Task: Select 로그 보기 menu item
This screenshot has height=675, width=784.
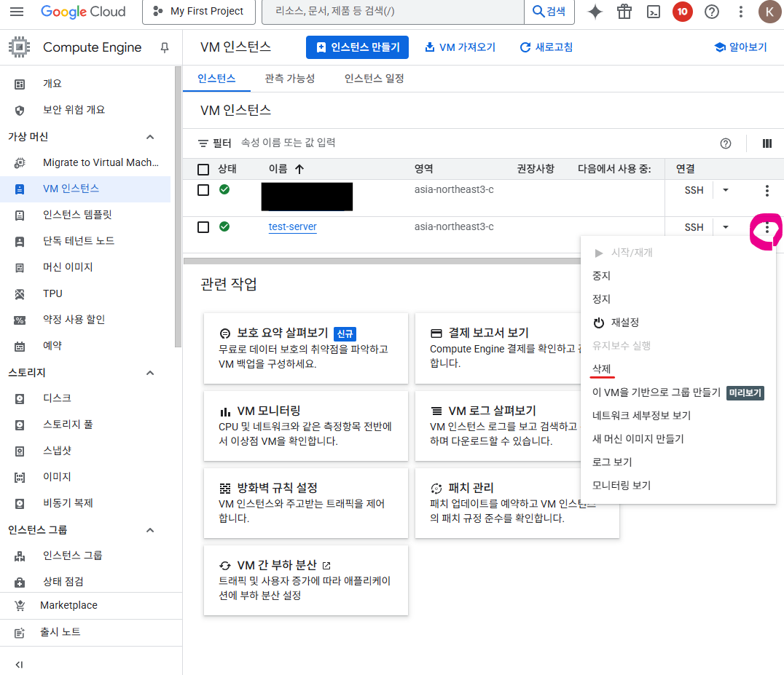Action: [x=678, y=462]
